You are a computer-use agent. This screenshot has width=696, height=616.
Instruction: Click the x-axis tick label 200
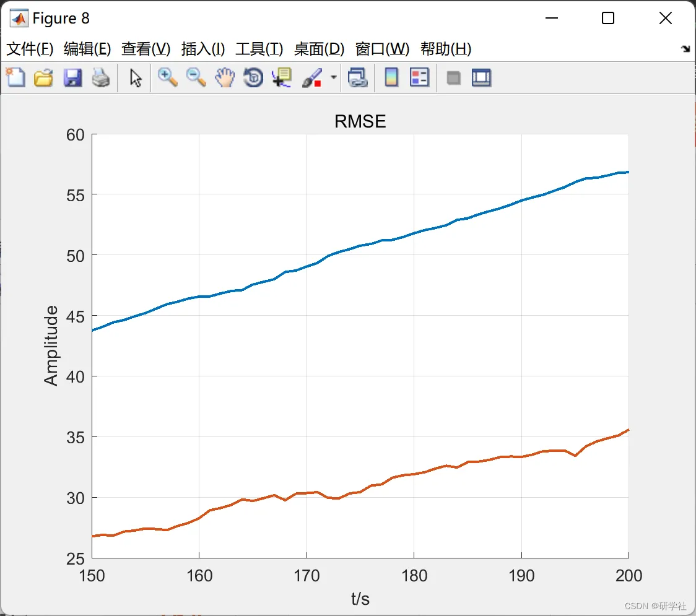629,576
